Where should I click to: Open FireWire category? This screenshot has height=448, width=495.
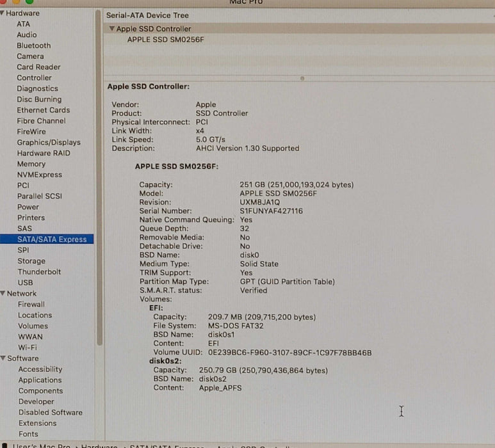pyautogui.click(x=31, y=132)
